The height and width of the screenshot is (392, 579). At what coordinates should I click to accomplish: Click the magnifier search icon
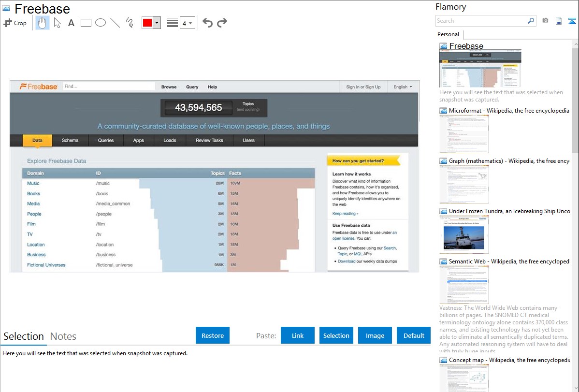tap(531, 21)
